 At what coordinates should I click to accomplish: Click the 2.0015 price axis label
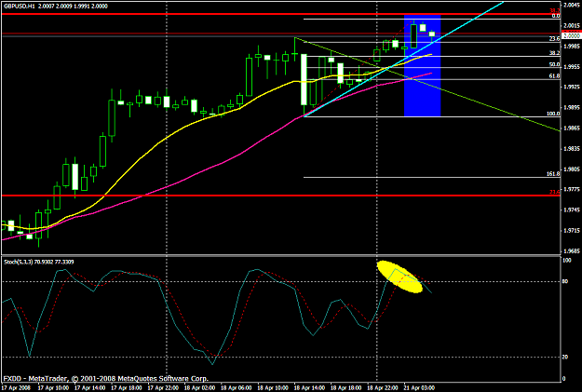tap(572, 26)
